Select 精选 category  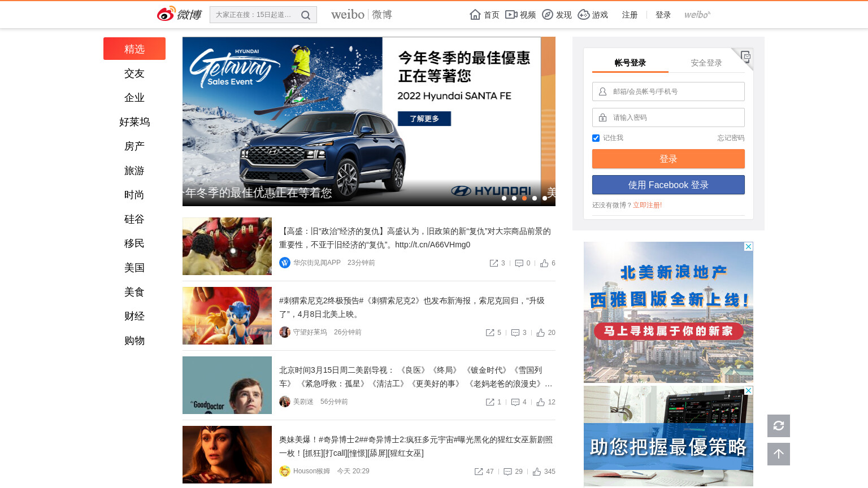point(134,49)
